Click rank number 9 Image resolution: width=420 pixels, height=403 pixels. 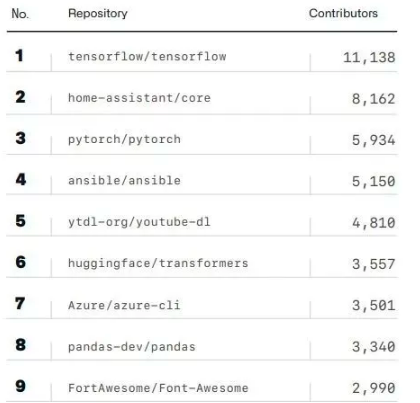tap(20, 386)
